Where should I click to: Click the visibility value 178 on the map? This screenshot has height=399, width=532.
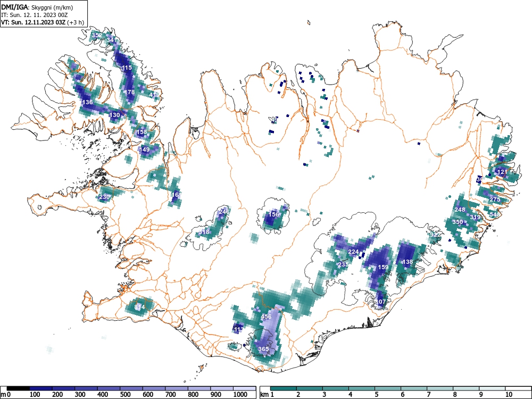tap(130, 92)
